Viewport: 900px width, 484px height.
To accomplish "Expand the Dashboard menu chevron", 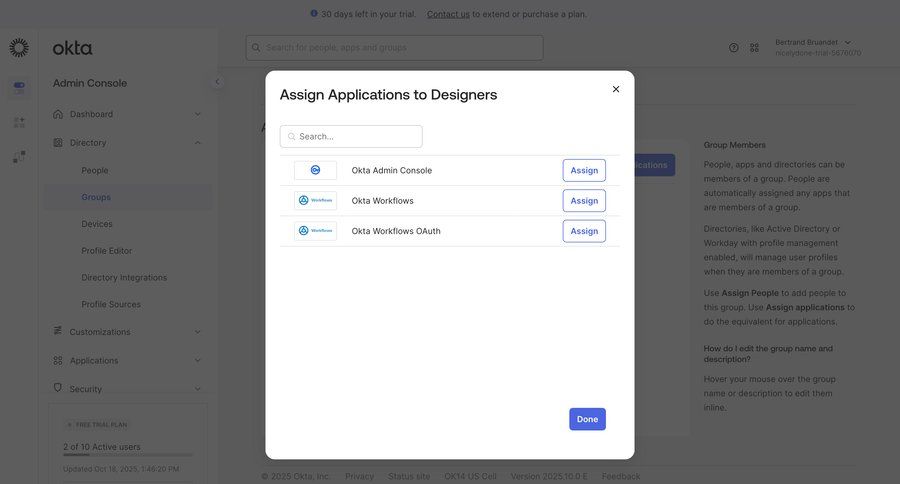I will pos(197,114).
